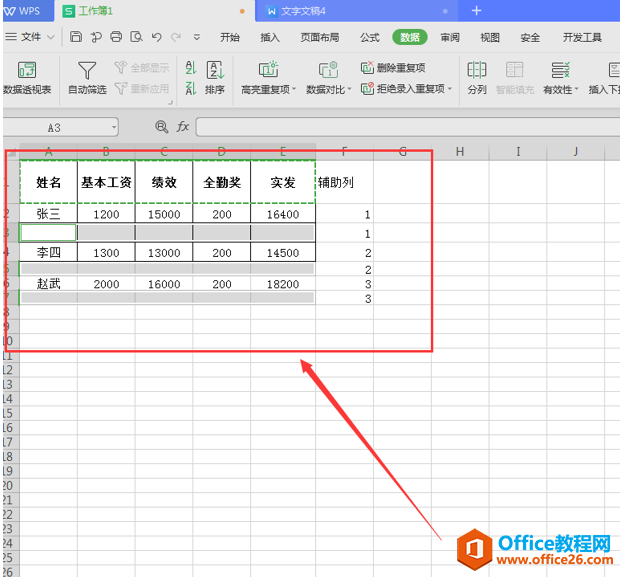Image resolution: width=620 pixels, height=577 pixels.
Task: Click the magnifier icon beside formula bar
Action: point(161,127)
